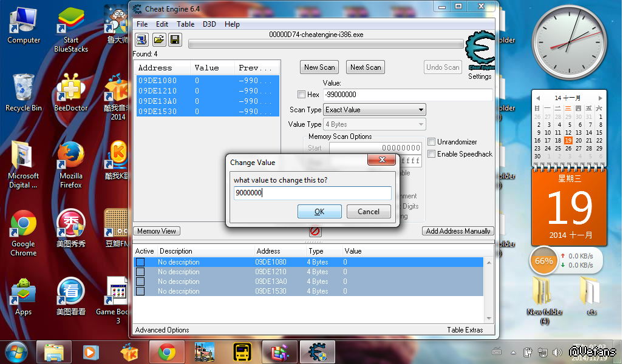Activate the 09DE13A0 row checkbox
This screenshot has width=623, height=364.
[140, 281]
